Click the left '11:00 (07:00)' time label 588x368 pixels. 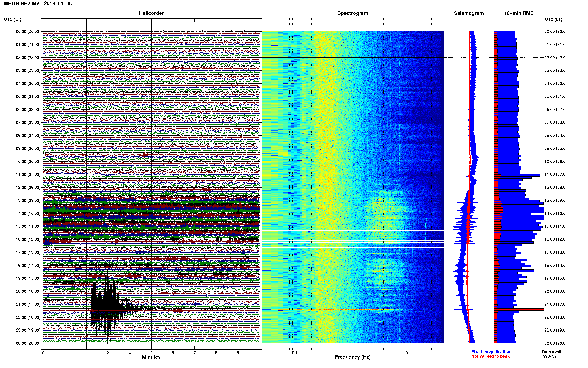tap(28, 174)
